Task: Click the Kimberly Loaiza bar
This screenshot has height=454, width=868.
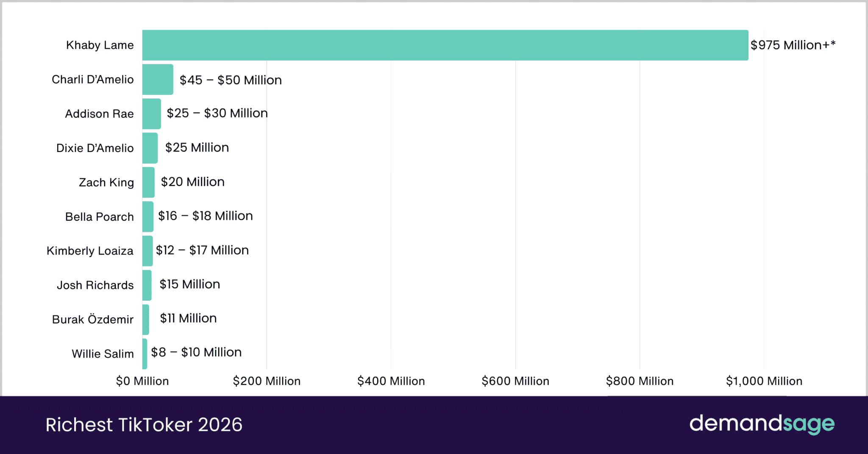Action: pos(147,251)
